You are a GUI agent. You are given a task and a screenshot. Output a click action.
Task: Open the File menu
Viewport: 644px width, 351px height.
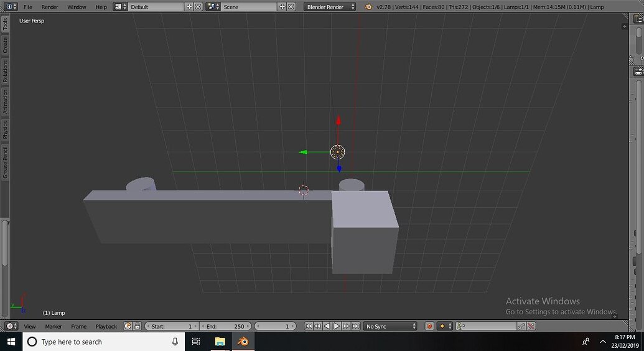28,7
